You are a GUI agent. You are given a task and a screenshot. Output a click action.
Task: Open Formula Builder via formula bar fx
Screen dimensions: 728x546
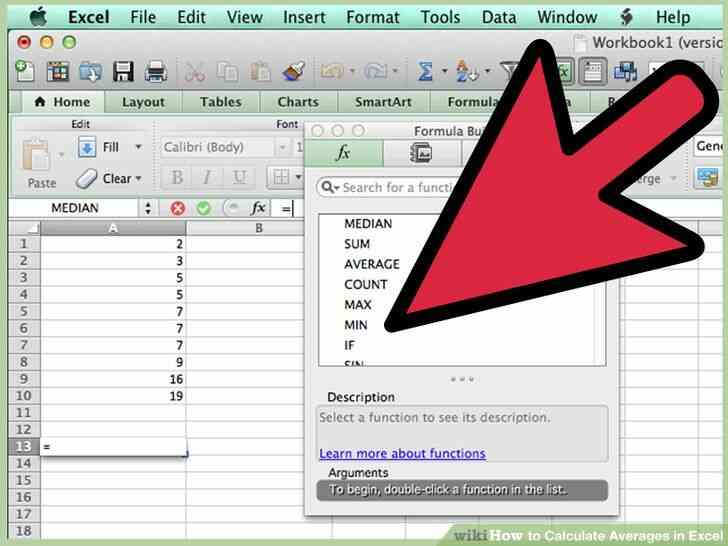[x=258, y=208]
